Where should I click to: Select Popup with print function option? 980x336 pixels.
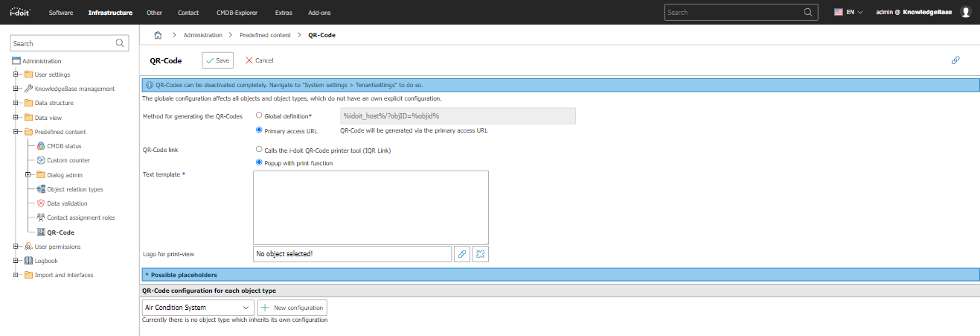[x=259, y=162]
